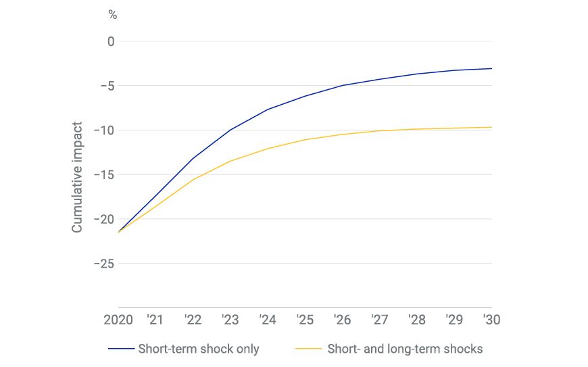The width and height of the screenshot is (588, 367).
Task: Click the % unit label above the axis
Action: [x=112, y=14]
